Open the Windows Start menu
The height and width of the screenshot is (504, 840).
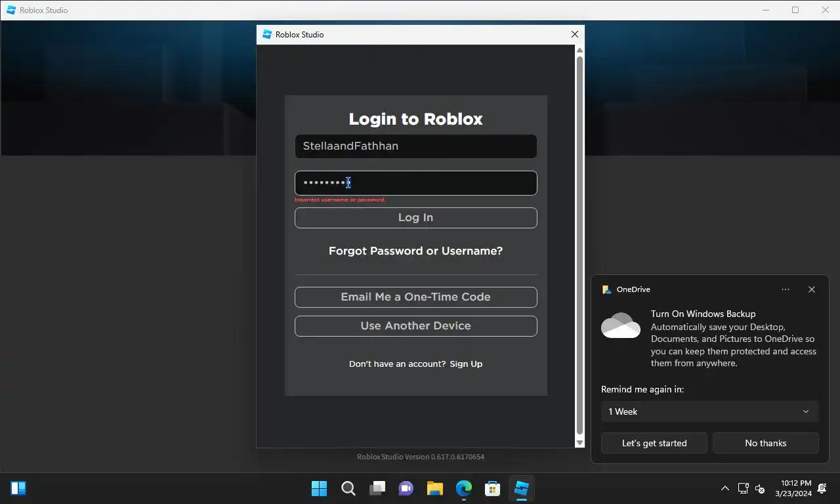(319, 488)
